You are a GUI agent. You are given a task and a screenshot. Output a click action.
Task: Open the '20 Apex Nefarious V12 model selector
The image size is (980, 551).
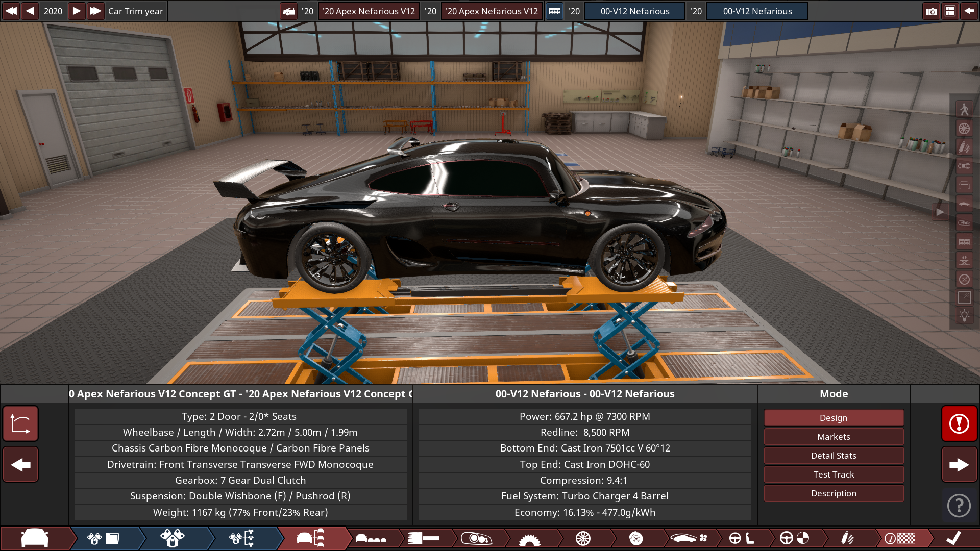369,11
